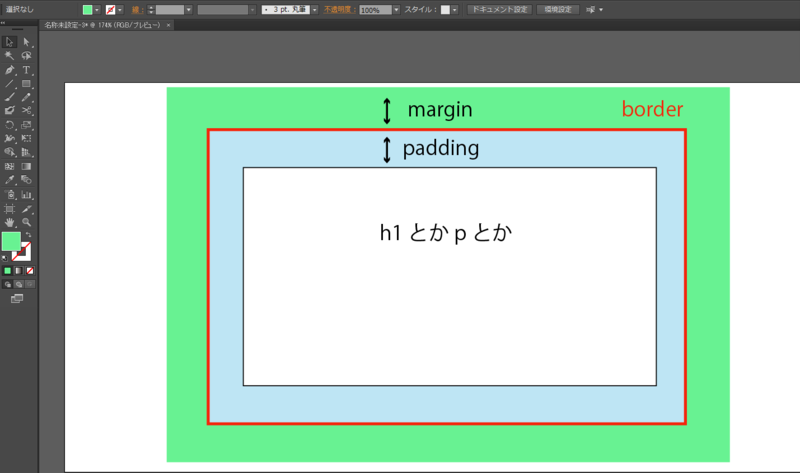Activate the green Fill box in toolbox
800x473 pixels.
[11, 241]
